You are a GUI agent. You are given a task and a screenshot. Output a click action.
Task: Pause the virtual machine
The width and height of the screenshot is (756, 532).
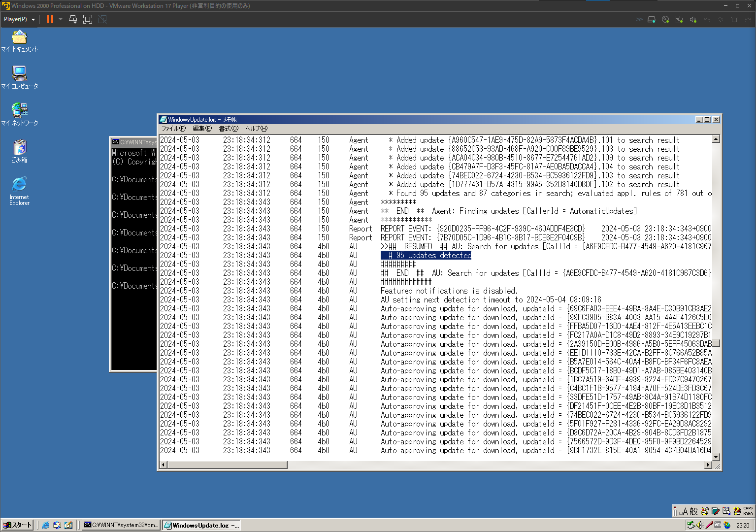pyautogui.click(x=50, y=19)
